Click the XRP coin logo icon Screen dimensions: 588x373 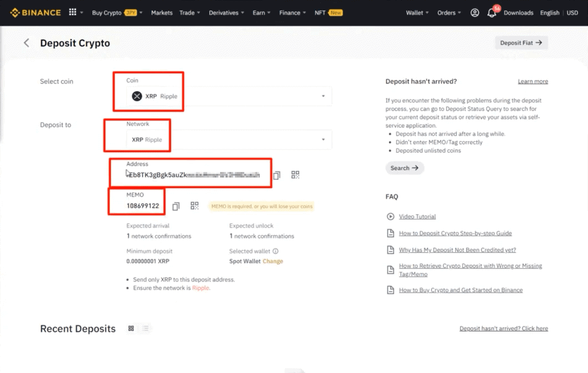coord(137,96)
